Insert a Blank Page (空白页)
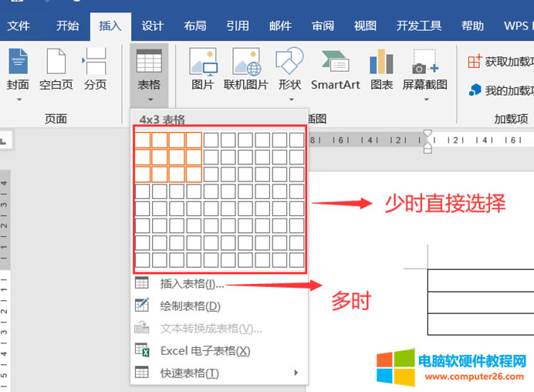Viewport: 534px width, 392px height. coord(56,71)
